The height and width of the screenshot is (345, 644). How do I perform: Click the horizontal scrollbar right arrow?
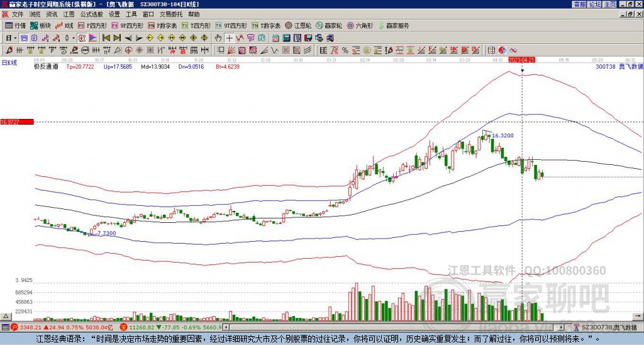point(561,327)
